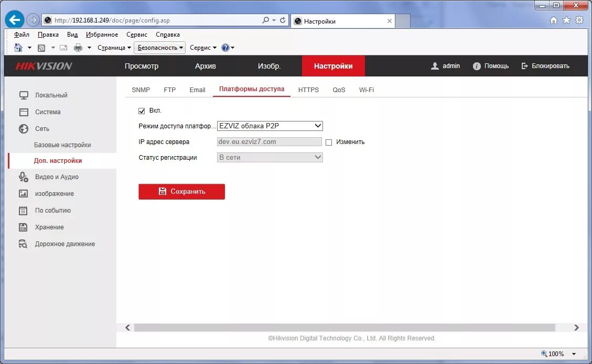The image size is (592, 364).
Task: Switch to the Wi-Fi tab
Action: point(366,90)
